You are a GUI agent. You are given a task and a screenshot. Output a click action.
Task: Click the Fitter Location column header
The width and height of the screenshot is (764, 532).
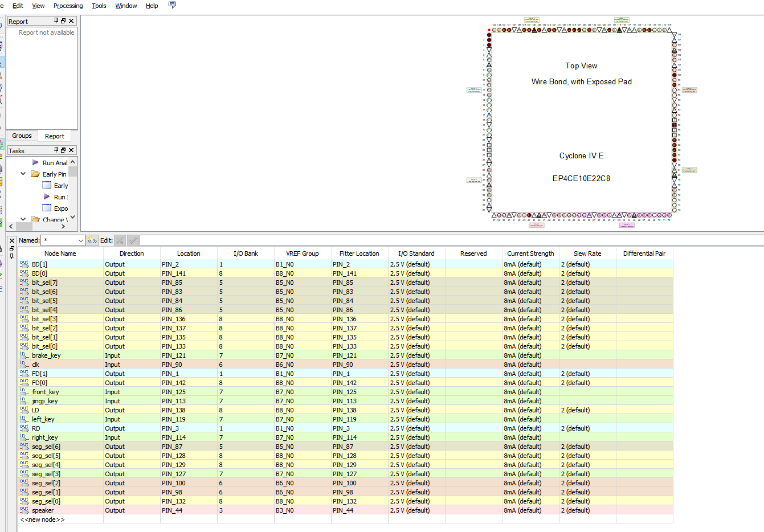click(359, 253)
